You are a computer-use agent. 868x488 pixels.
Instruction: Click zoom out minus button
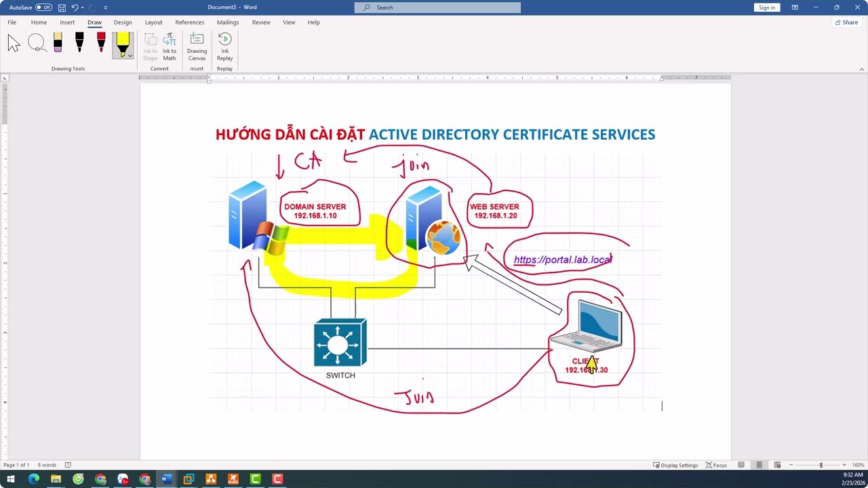click(791, 465)
